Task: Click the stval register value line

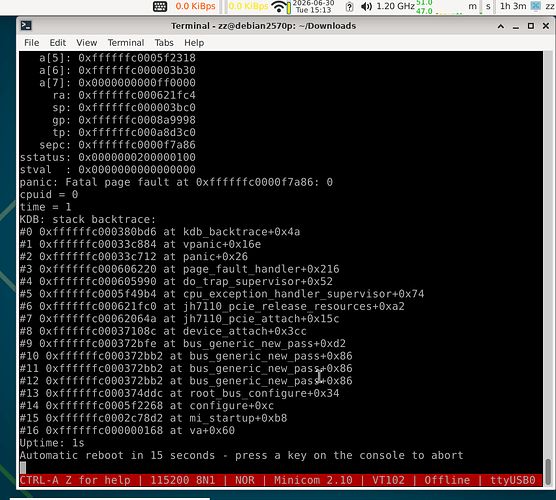Action: (x=108, y=170)
